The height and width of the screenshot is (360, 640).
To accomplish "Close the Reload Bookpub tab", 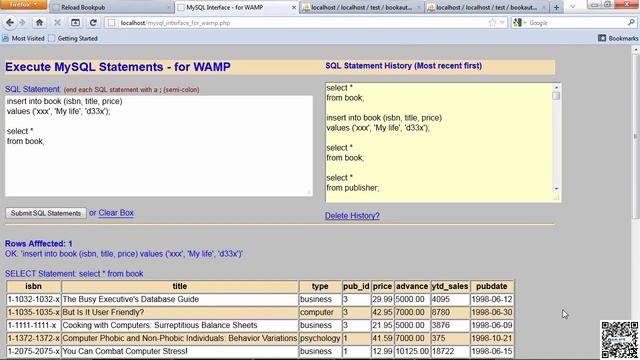I will [169, 7].
